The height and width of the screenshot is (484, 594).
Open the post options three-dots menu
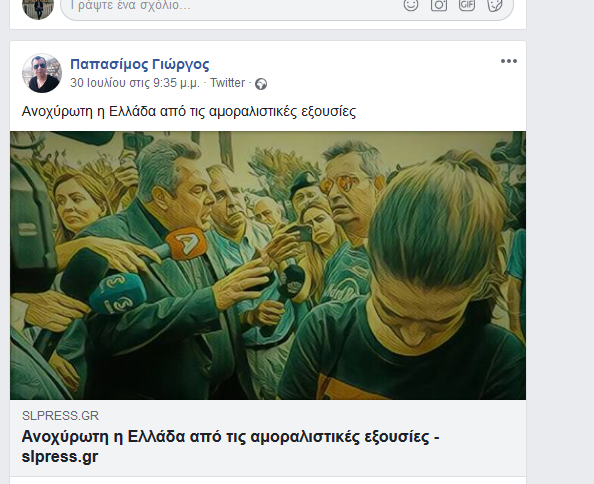508,61
